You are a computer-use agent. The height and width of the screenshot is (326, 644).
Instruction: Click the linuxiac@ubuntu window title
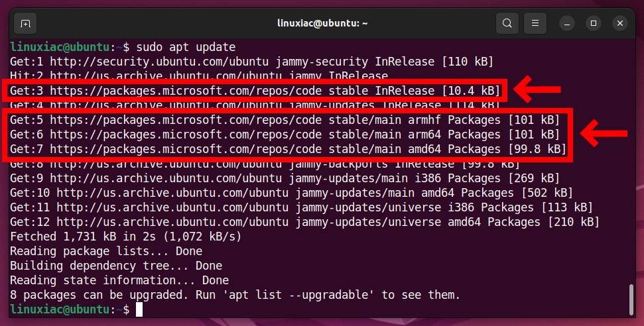pos(322,23)
